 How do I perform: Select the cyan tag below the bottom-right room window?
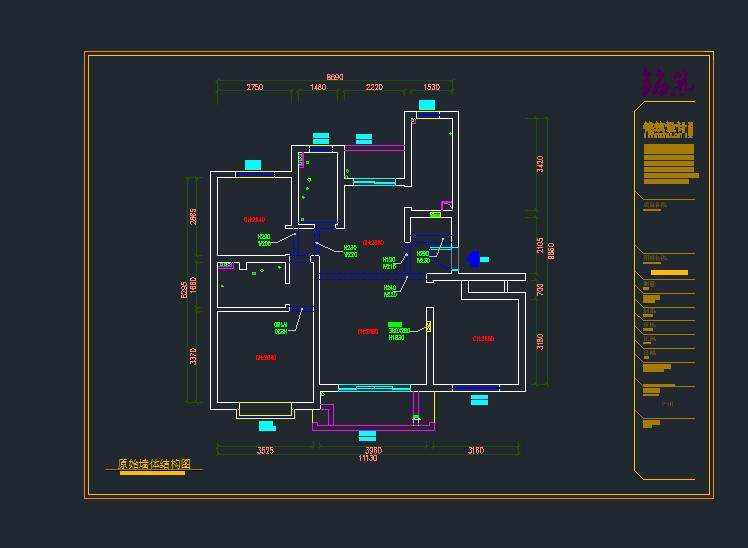479,400
